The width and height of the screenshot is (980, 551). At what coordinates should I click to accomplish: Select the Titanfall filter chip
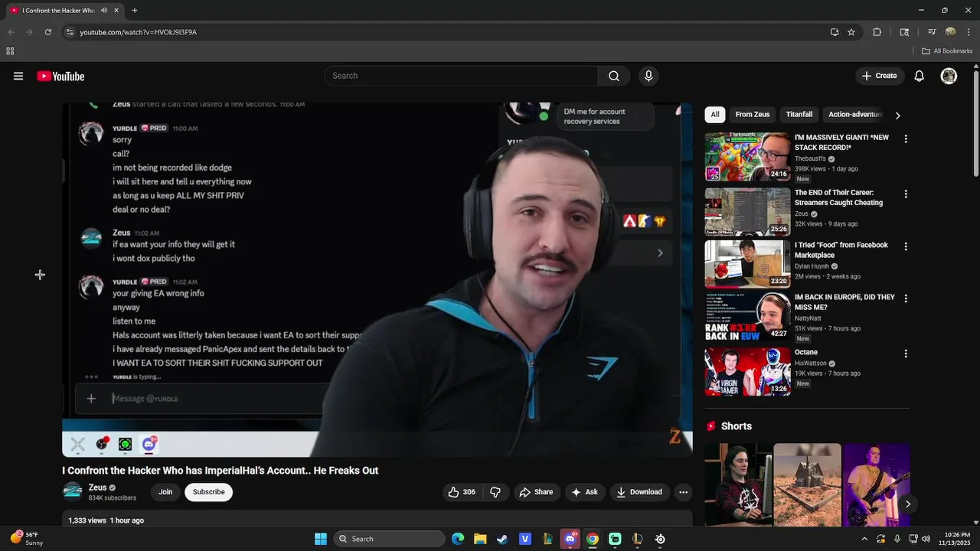point(799,115)
